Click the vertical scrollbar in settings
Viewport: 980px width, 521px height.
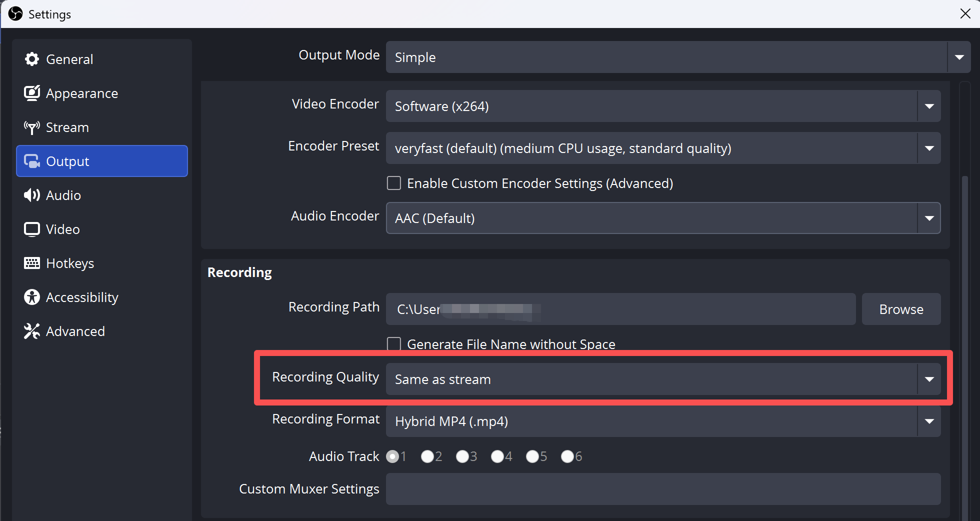(964, 347)
